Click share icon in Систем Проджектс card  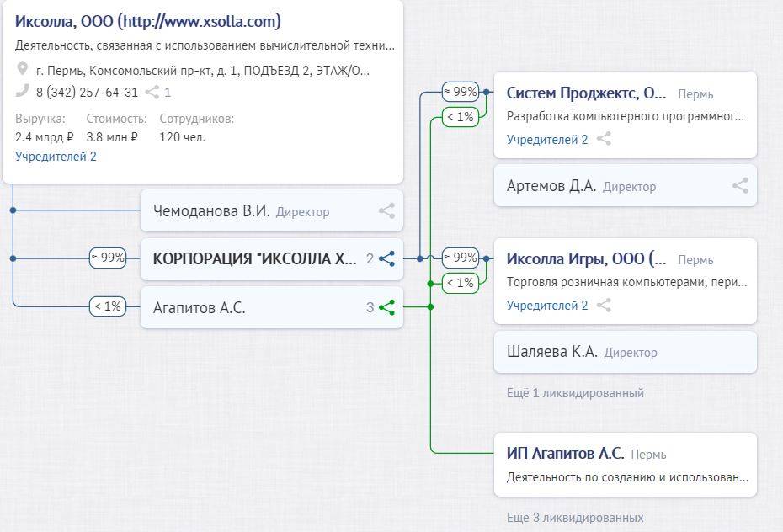click(604, 140)
